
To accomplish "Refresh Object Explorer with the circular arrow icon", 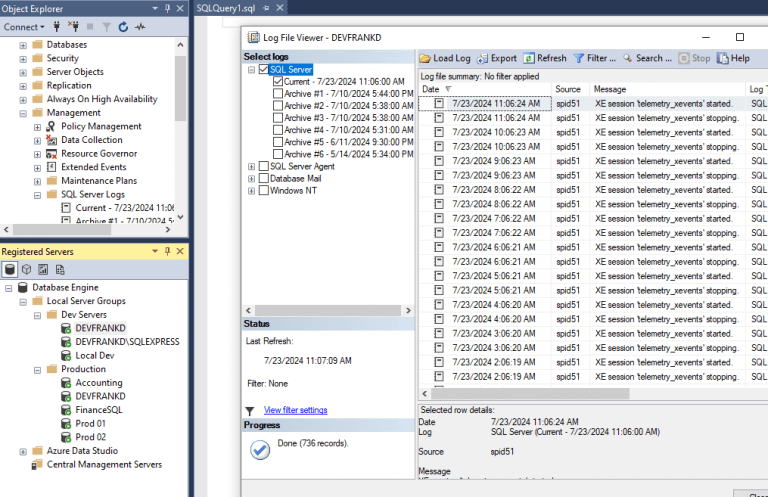I will click(x=123, y=27).
